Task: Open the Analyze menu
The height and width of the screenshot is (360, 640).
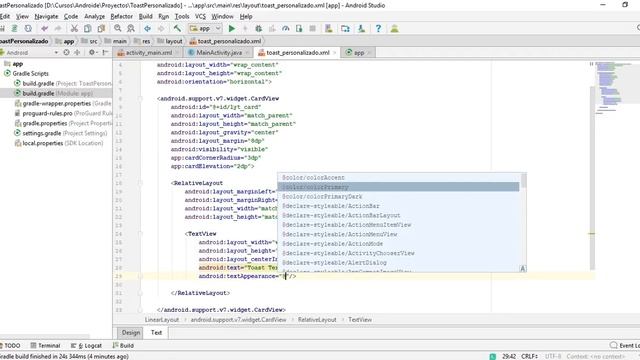Action: coord(94,16)
